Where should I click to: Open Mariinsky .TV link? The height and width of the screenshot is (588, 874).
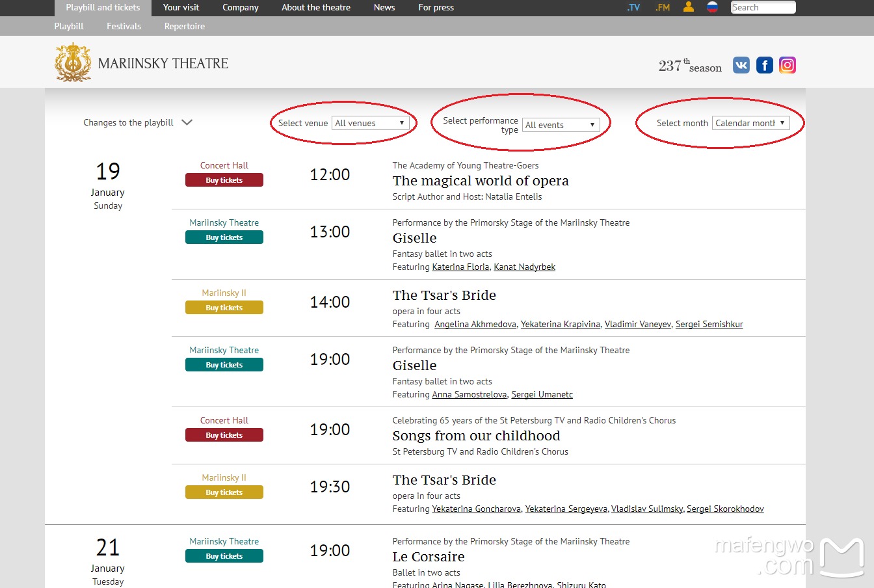(634, 8)
